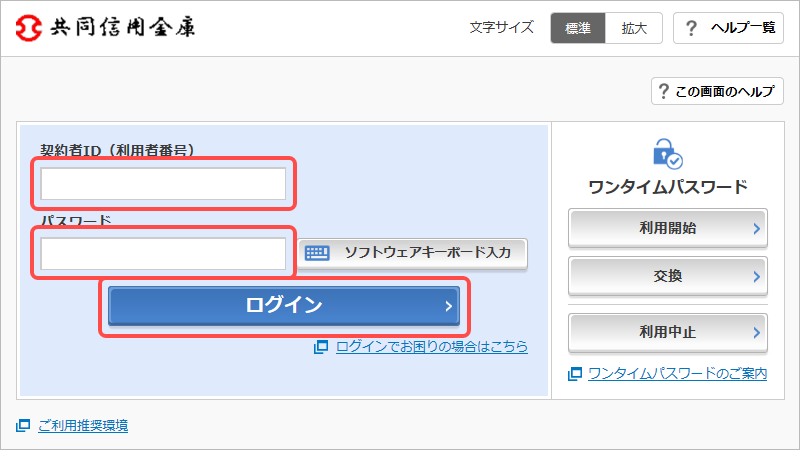Open ソフトウェアキーボード入力
800x450 pixels.
point(412,253)
